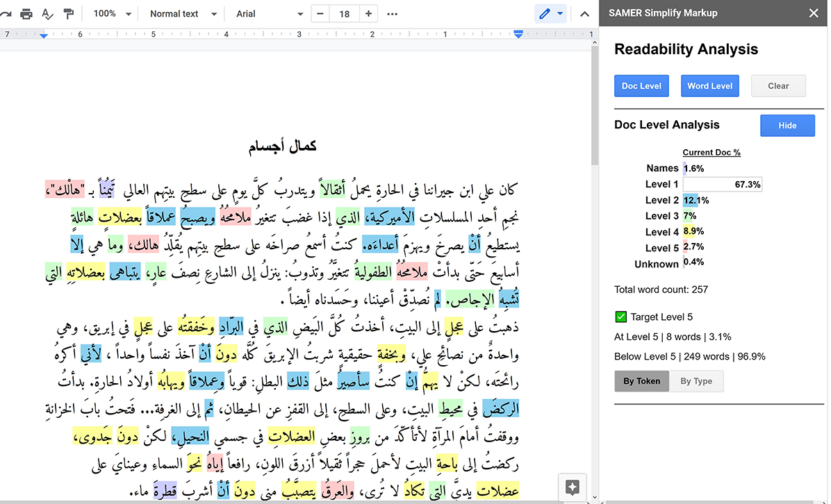Toggle the Target Level 5 checkbox
This screenshot has height=504, width=831.
click(621, 317)
